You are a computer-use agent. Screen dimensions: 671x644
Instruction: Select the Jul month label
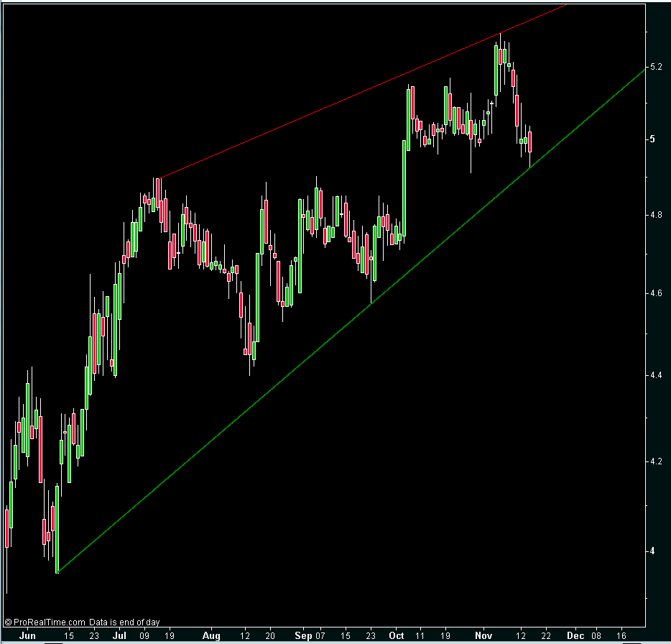tap(119, 636)
